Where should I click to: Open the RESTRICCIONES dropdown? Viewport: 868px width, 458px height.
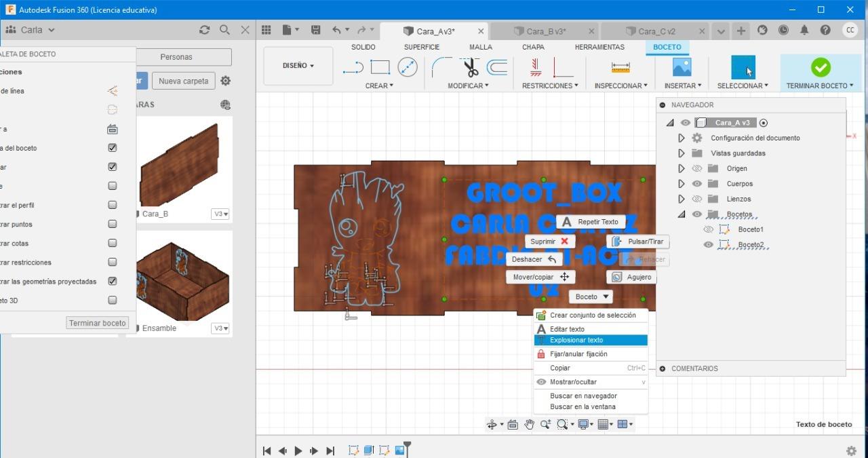(x=550, y=85)
